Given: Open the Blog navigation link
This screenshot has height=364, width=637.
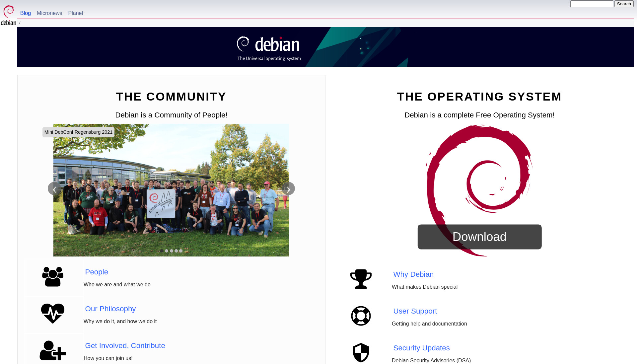Looking at the screenshot, I should (x=26, y=13).
